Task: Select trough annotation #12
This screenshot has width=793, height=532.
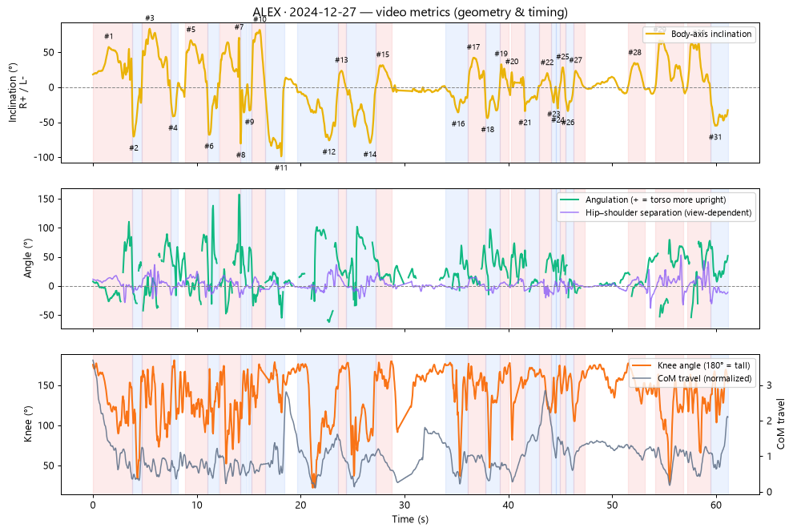Action: point(328,151)
